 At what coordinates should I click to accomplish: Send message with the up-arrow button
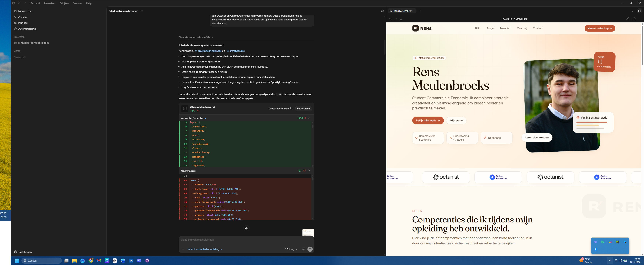click(x=310, y=249)
